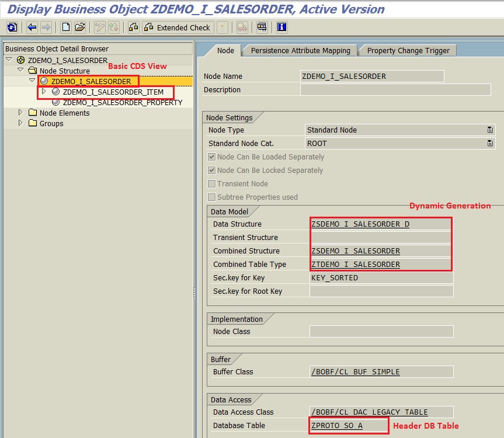The height and width of the screenshot is (438, 504).
Task: Click the Display/Change pencil icon
Action: (x=100, y=27)
